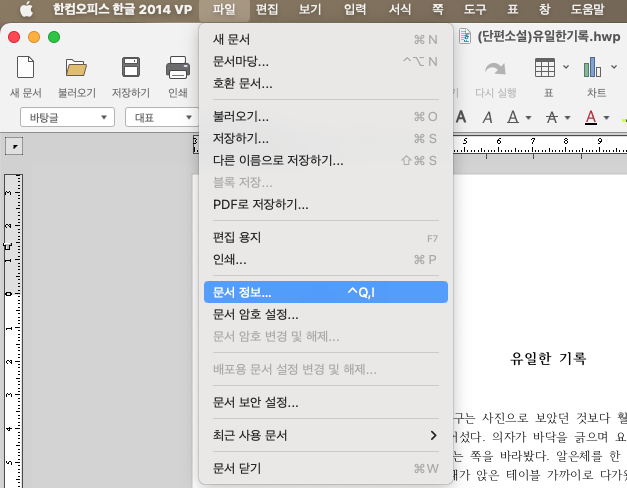Open the 대표 language dropdown
This screenshot has width=627, height=488.
click(162, 117)
